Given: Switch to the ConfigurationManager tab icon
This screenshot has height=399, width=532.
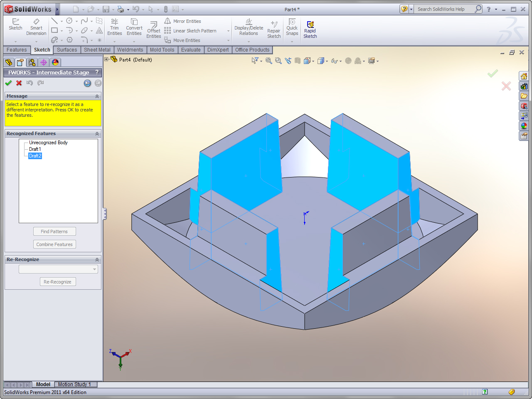Looking at the screenshot, I should tap(32, 62).
